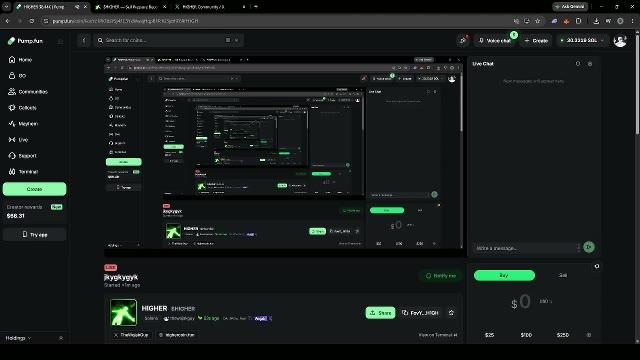Click the streamer name jkygkygyk
The width and height of the screenshot is (640, 360).
[x=121, y=277]
